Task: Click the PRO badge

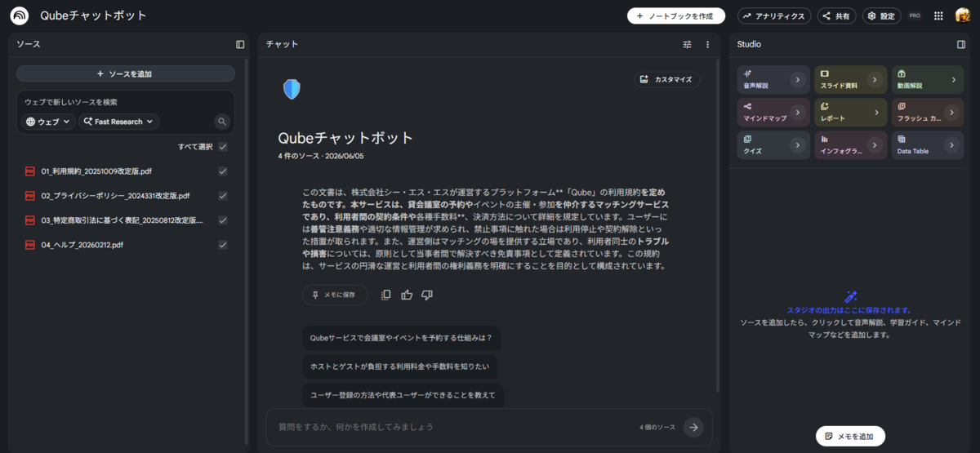Action: click(915, 16)
